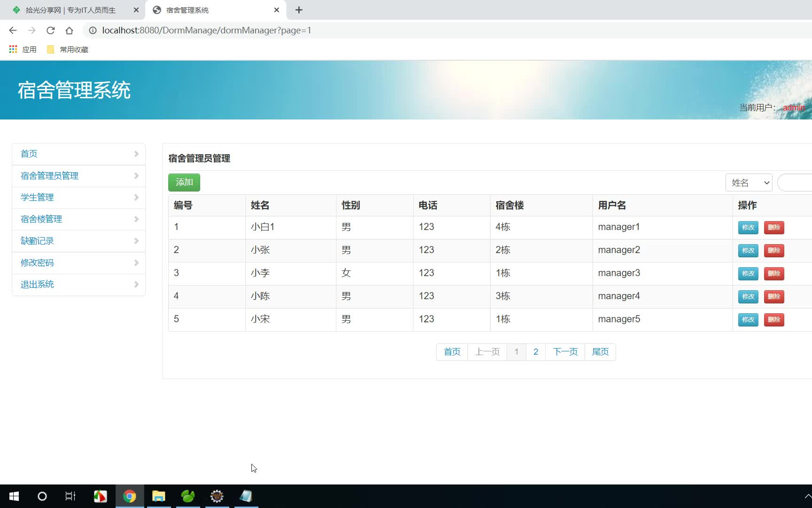Click 修改 button for manager3
The height and width of the screenshot is (508, 812).
pyautogui.click(x=748, y=273)
